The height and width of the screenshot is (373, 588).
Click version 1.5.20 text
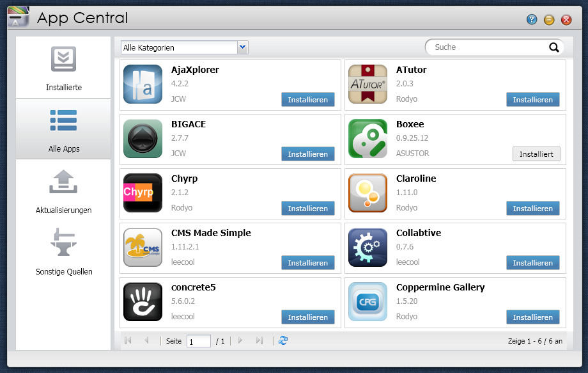[x=407, y=301]
